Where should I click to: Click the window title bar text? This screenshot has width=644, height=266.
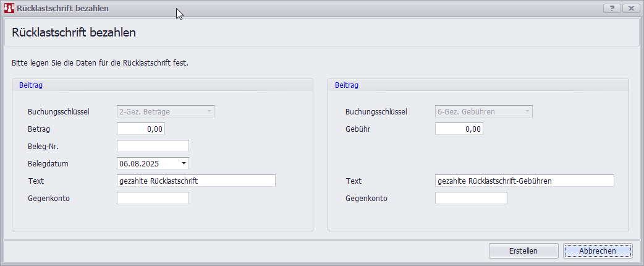pyautogui.click(x=63, y=9)
